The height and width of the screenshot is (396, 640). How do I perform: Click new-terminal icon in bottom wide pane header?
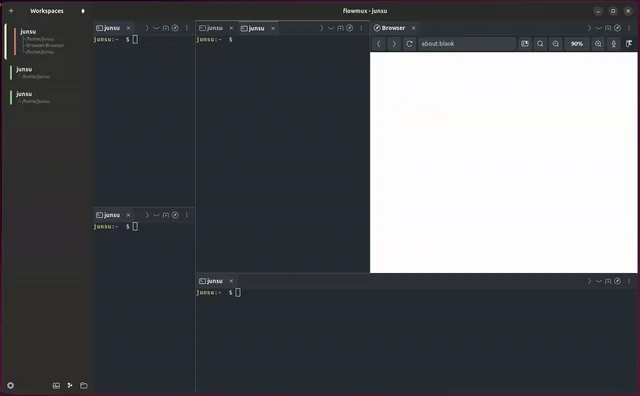point(608,281)
